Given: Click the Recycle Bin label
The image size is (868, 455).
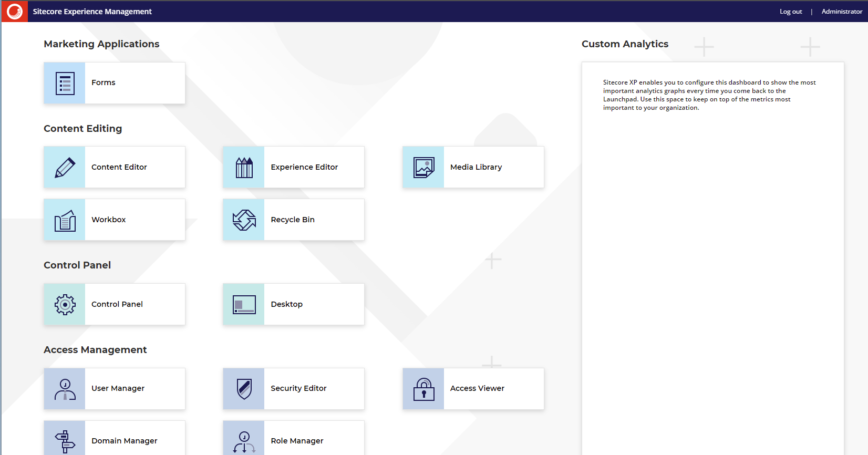Looking at the screenshot, I should [x=293, y=220].
